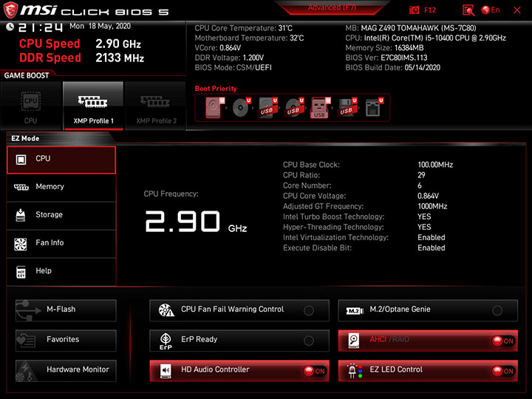The width and height of the screenshot is (532, 399).
Task: Open the Favorites menu
Action: [66, 341]
